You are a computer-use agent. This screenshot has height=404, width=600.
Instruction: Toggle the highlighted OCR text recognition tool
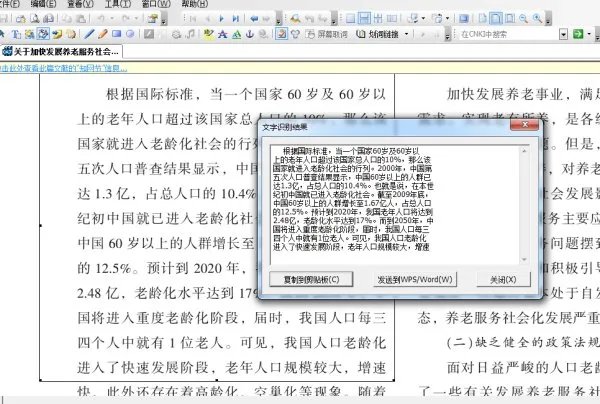43,34
